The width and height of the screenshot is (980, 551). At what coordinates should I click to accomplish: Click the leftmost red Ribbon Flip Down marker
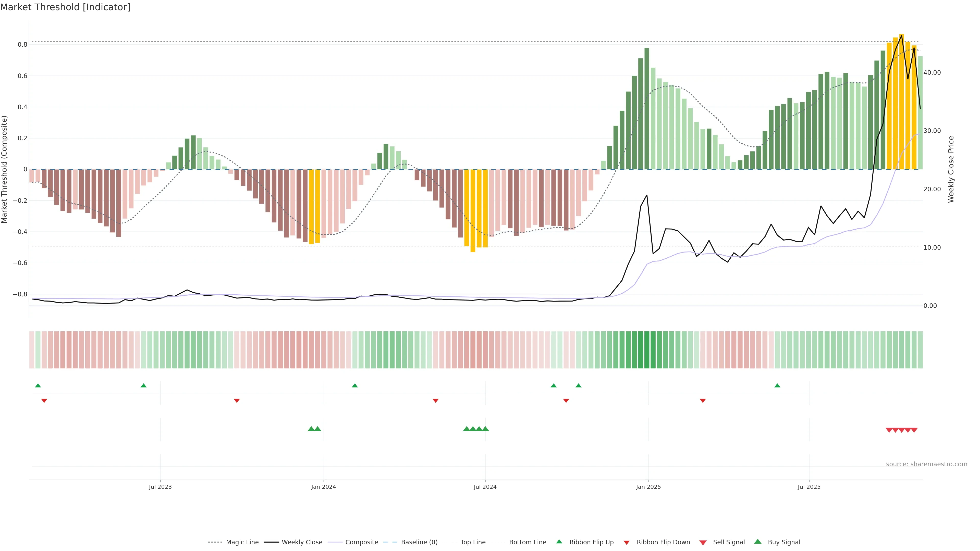pos(44,400)
